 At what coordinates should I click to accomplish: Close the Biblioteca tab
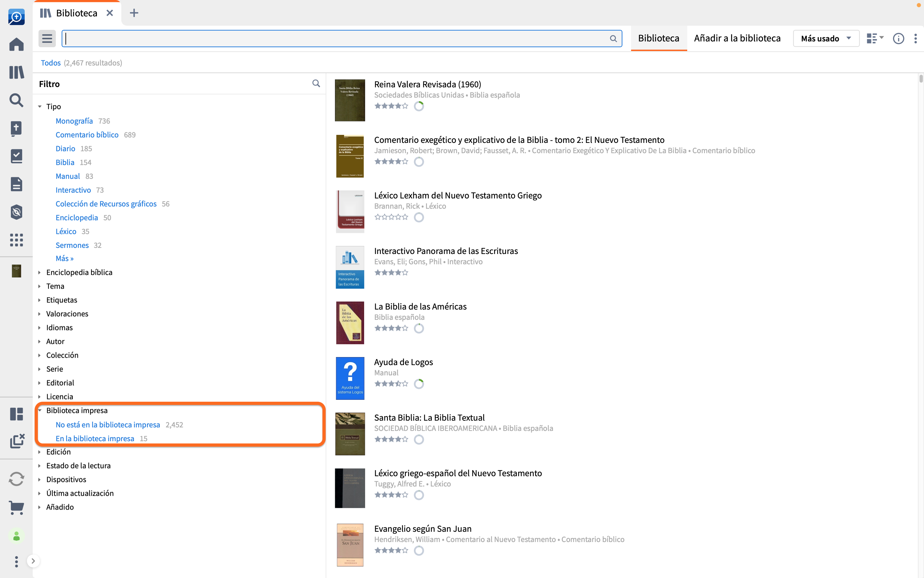[110, 13]
